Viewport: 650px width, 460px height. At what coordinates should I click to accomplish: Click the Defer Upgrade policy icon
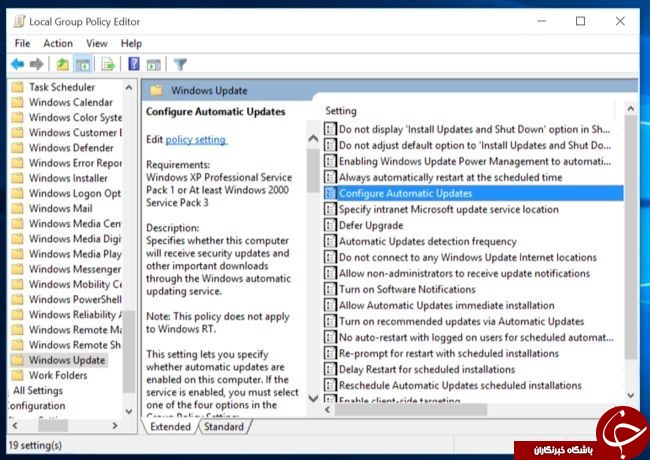click(x=330, y=225)
